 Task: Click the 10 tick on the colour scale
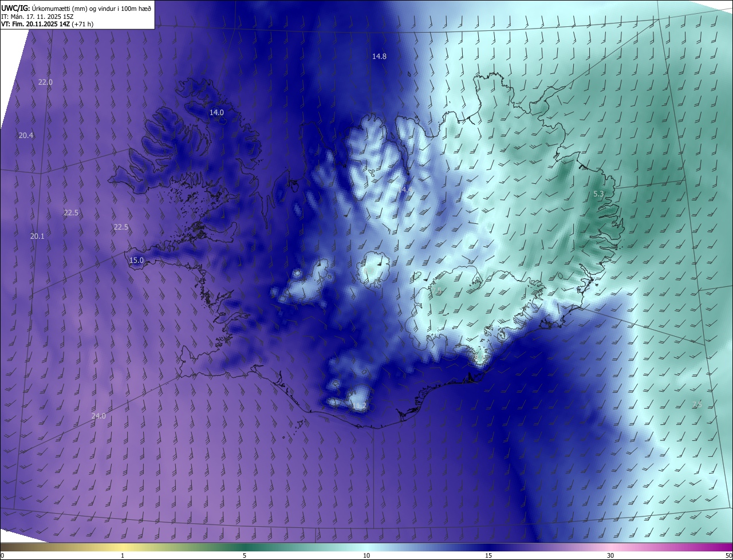pyautogui.click(x=366, y=555)
